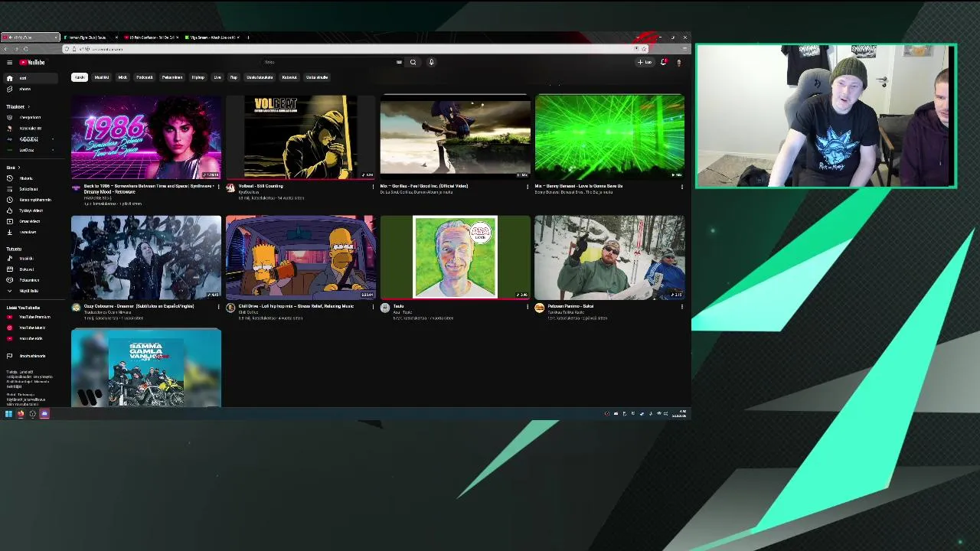This screenshot has height=551, width=980.
Task: Open Firefox from the taskbar
Action: click(x=21, y=414)
